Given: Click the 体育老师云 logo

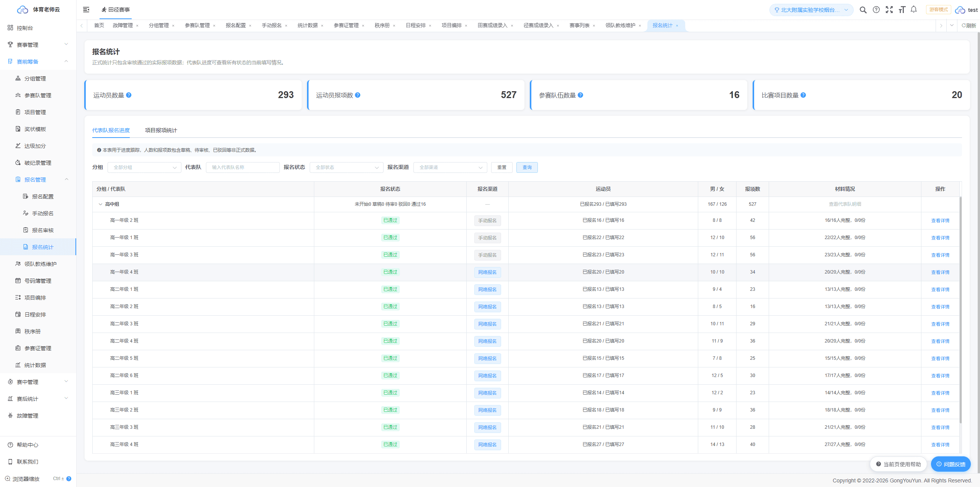Looking at the screenshot, I should point(38,10).
